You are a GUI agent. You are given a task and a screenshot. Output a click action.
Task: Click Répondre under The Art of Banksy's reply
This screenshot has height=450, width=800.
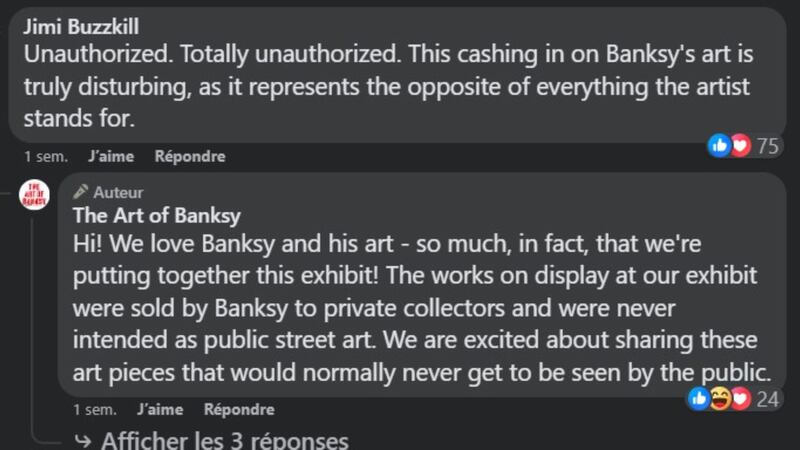point(239,409)
